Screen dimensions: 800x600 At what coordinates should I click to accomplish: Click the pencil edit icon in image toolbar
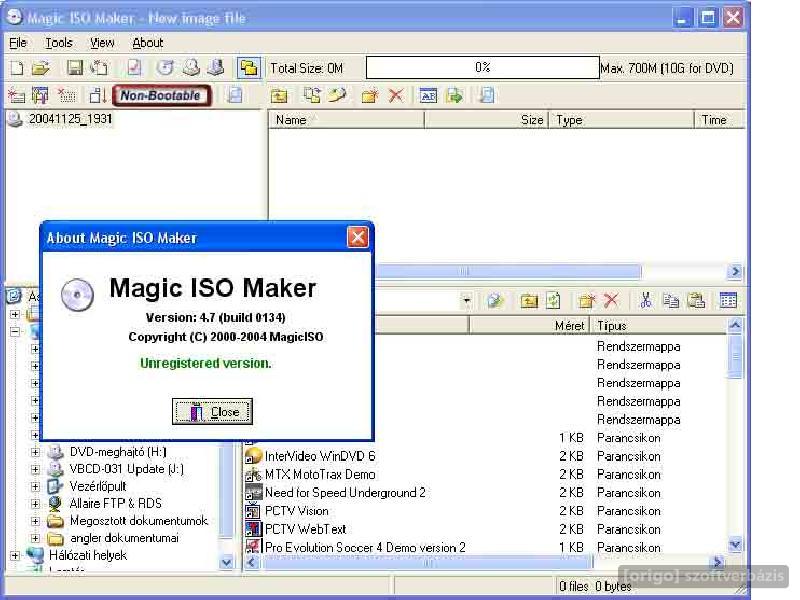click(x=337, y=95)
